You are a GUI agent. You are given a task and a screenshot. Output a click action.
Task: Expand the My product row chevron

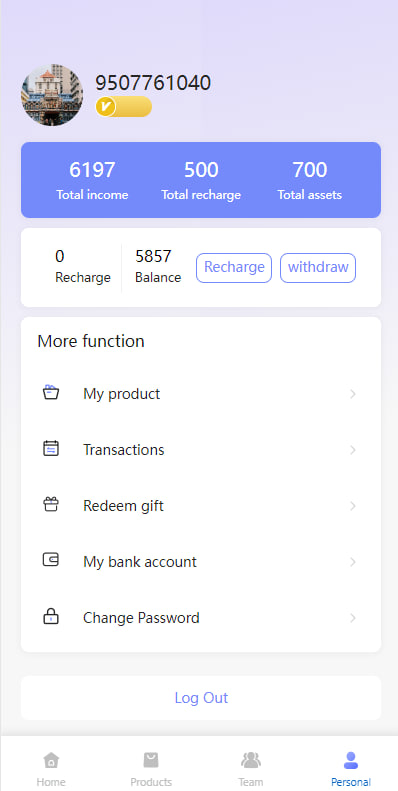(x=353, y=394)
